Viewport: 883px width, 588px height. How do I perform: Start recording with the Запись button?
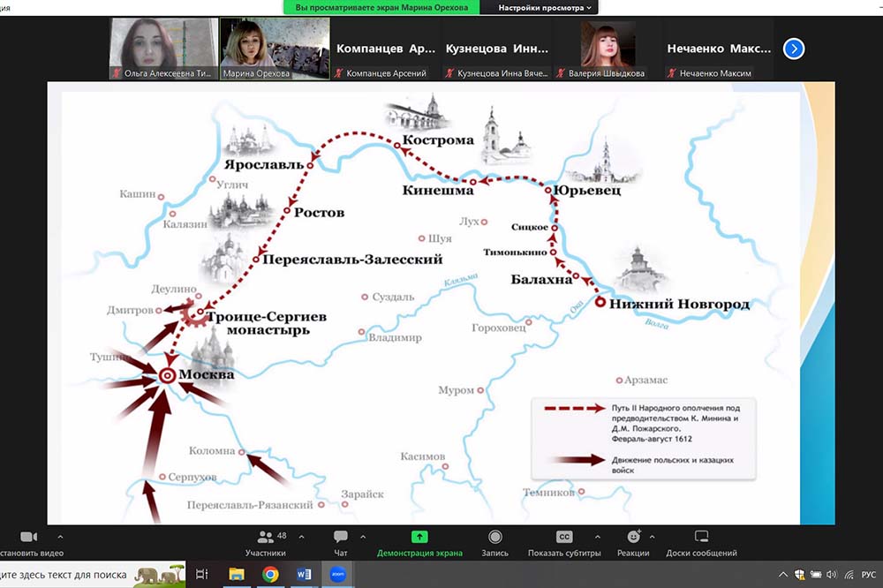(x=494, y=537)
